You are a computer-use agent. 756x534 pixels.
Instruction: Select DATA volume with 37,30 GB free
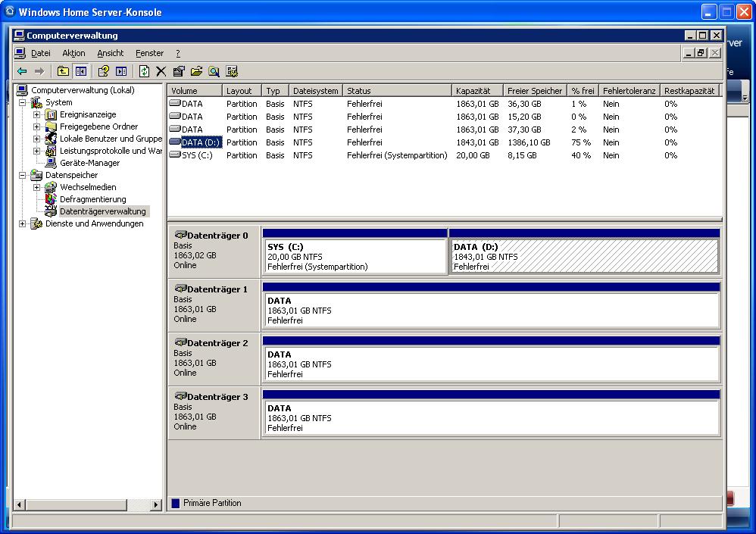(445, 130)
